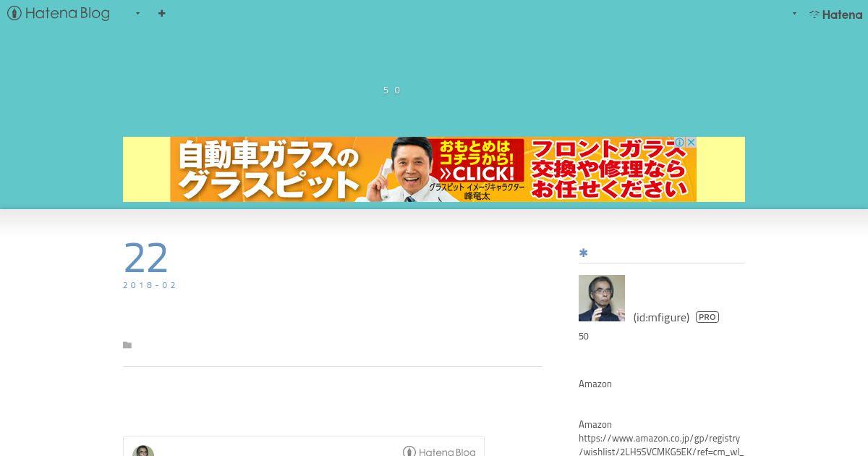Expand the dropdown arrow beside Hatena Blog
This screenshot has height=456, width=868.
[137, 13]
